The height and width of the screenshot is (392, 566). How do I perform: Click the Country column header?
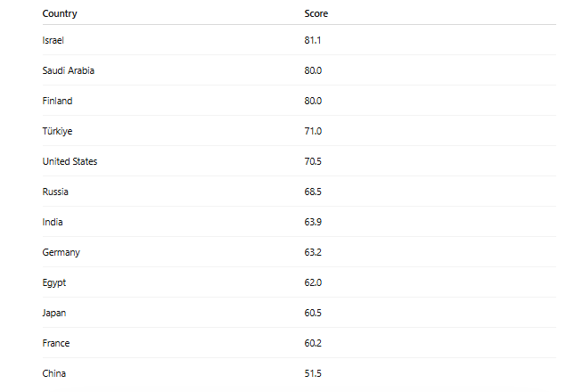(x=60, y=13)
